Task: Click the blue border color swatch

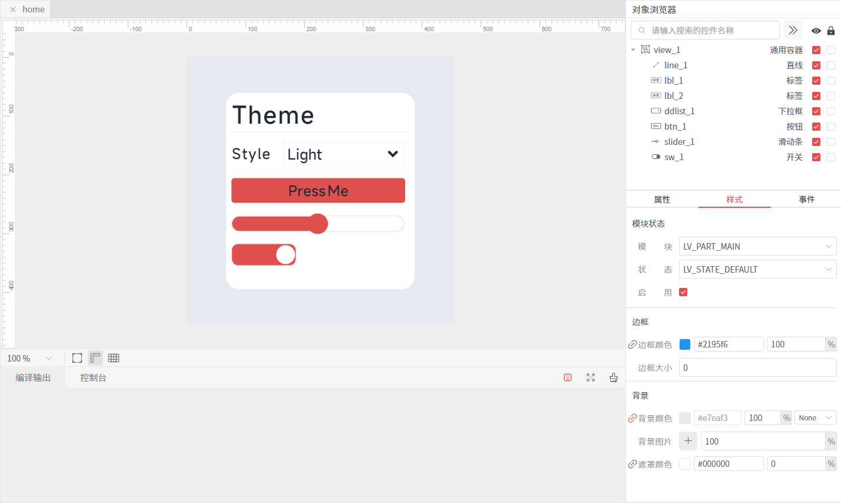Action: pyautogui.click(x=685, y=344)
